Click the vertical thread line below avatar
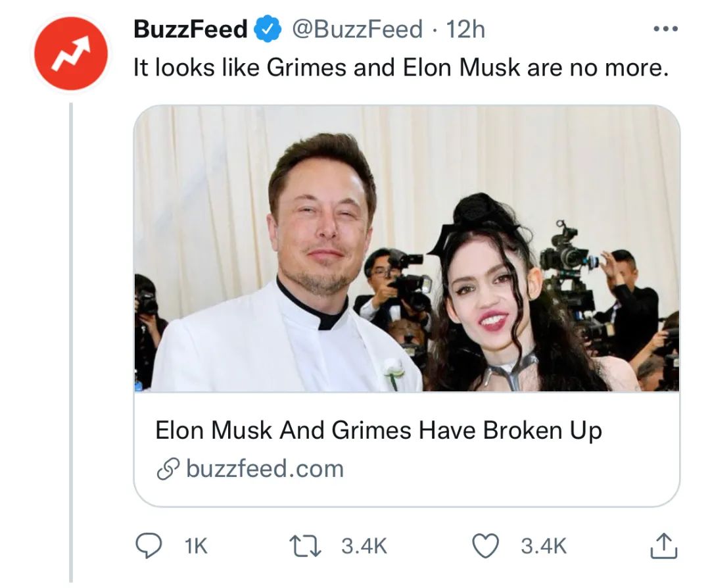This screenshot has height=588, width=710. point(71,329)
